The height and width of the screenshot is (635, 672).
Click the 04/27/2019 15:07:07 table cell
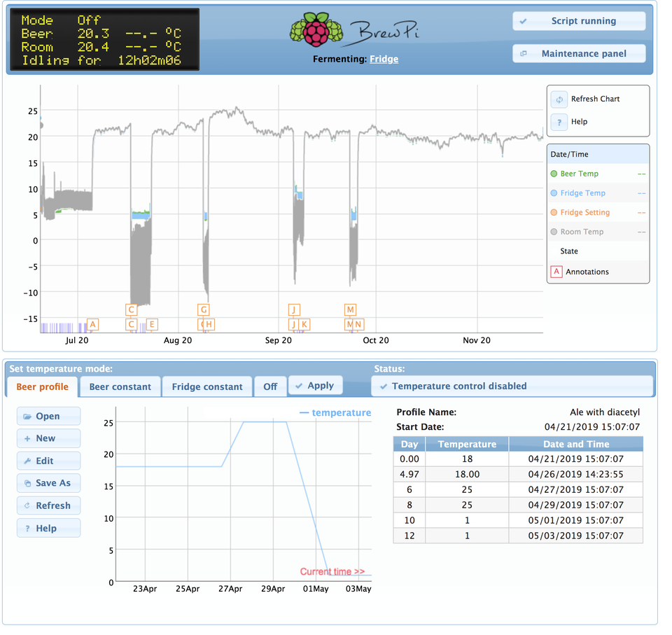tap(576, 490)
